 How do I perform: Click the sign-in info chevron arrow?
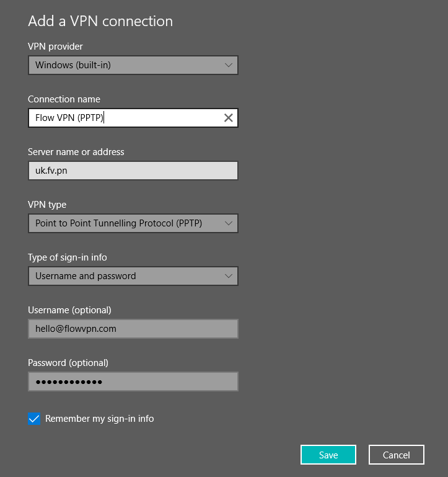(228, 276)
